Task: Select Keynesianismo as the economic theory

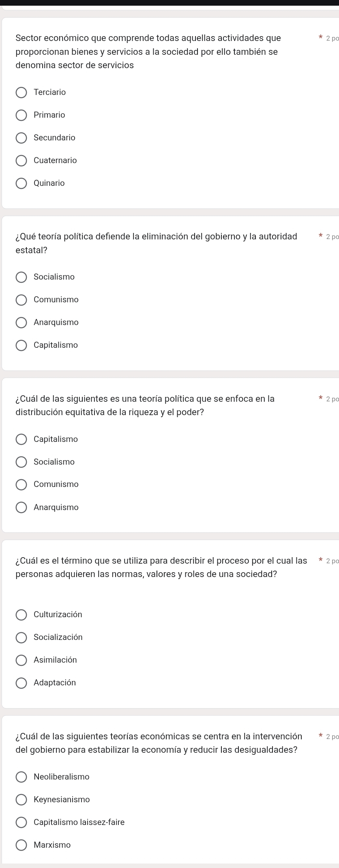Action: point(21,799)
